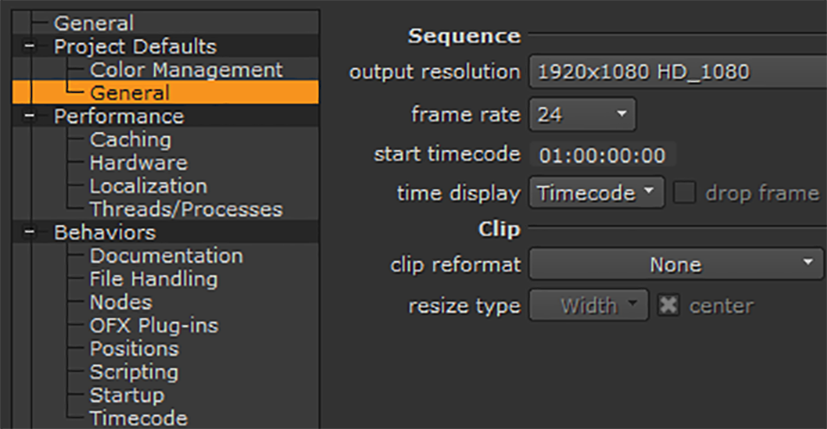Enable the drop frame checkbox

point(684,192)
